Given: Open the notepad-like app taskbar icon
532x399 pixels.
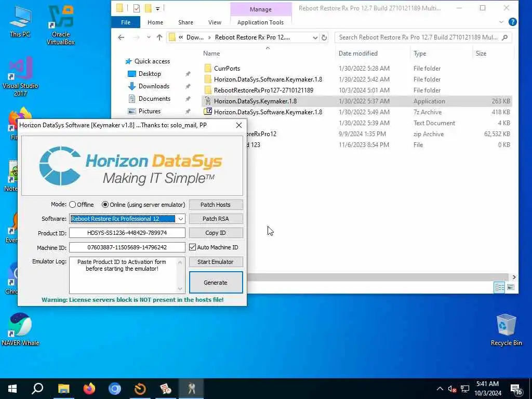Looking at the screenshot, I should pos(166,389).
